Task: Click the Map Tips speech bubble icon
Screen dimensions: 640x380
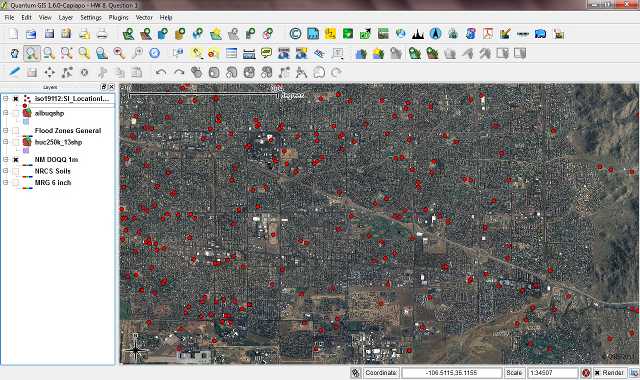Action: point(267,53)
